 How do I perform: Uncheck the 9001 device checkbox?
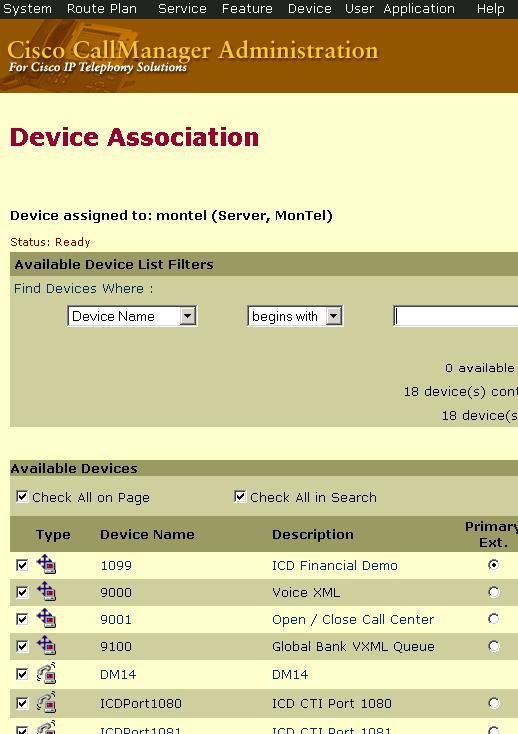pos(22,619)
